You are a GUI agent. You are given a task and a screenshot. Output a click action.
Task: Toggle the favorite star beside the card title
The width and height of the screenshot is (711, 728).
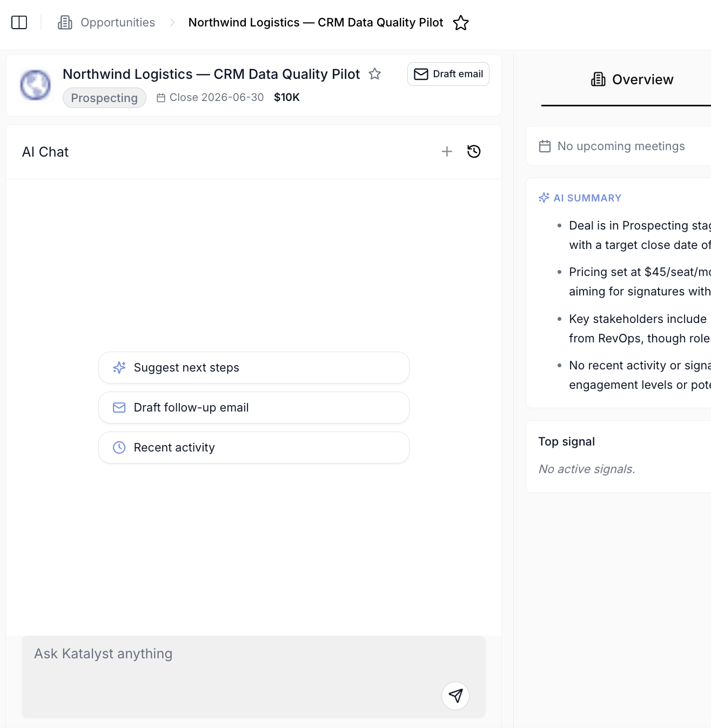click(x=375, y=74)
